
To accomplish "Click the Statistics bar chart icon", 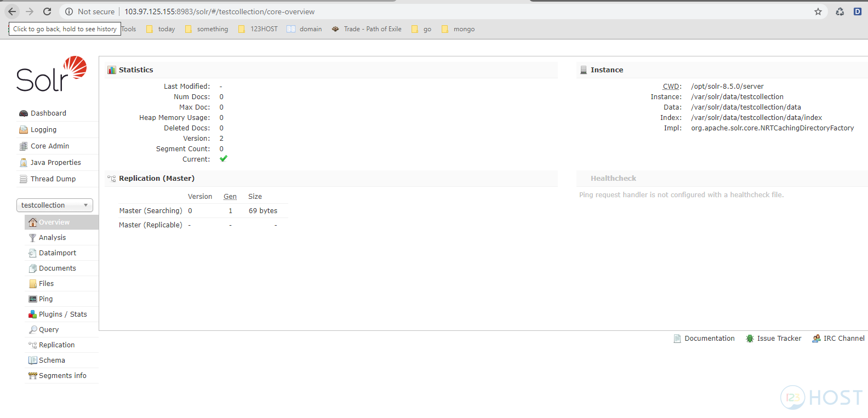I will (112, 70).
